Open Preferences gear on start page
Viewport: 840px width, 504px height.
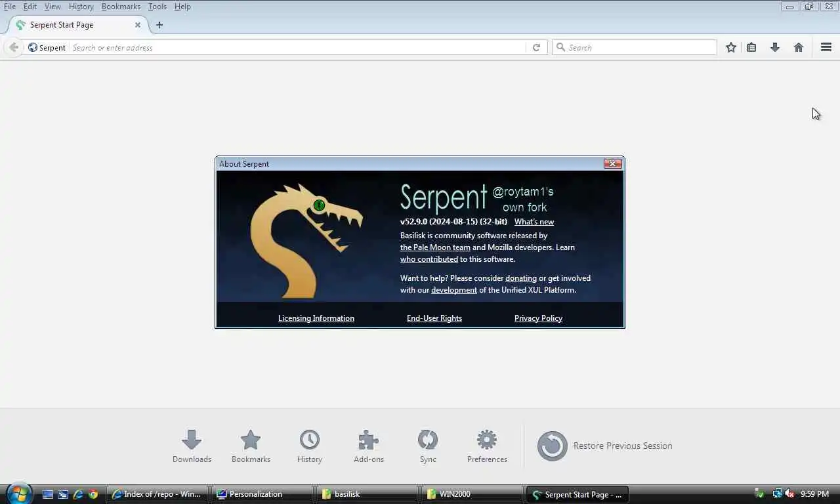pos(487,446)
